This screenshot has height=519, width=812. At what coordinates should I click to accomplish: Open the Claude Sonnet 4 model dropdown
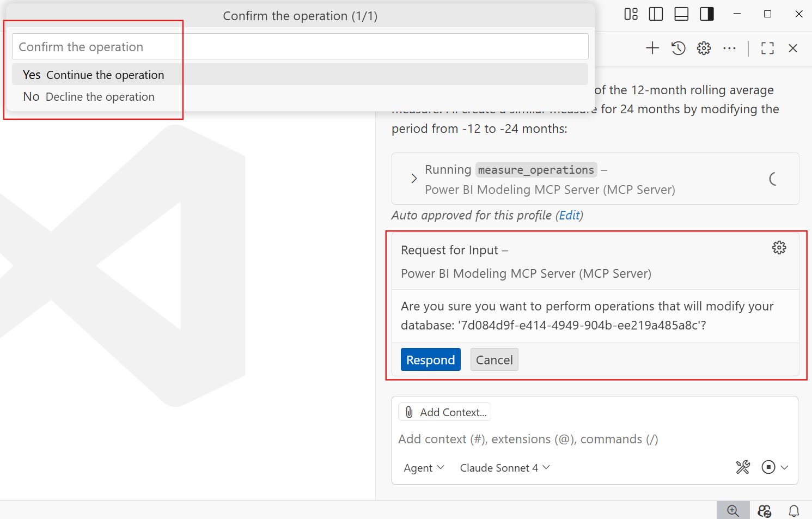[x=504, y=467]
